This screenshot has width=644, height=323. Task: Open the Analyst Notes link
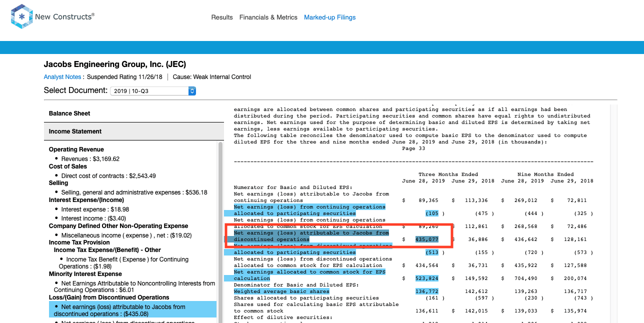click(62, 77)
